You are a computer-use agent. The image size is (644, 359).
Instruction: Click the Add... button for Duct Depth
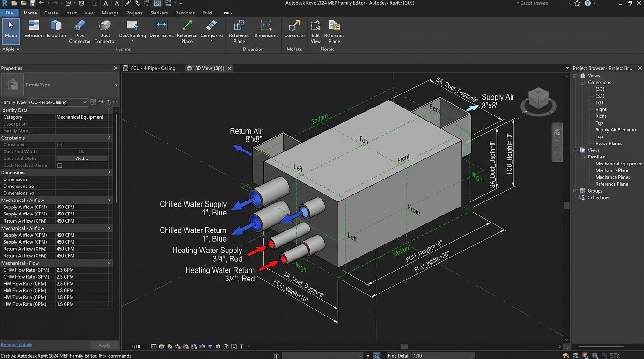tap(82, 158)
